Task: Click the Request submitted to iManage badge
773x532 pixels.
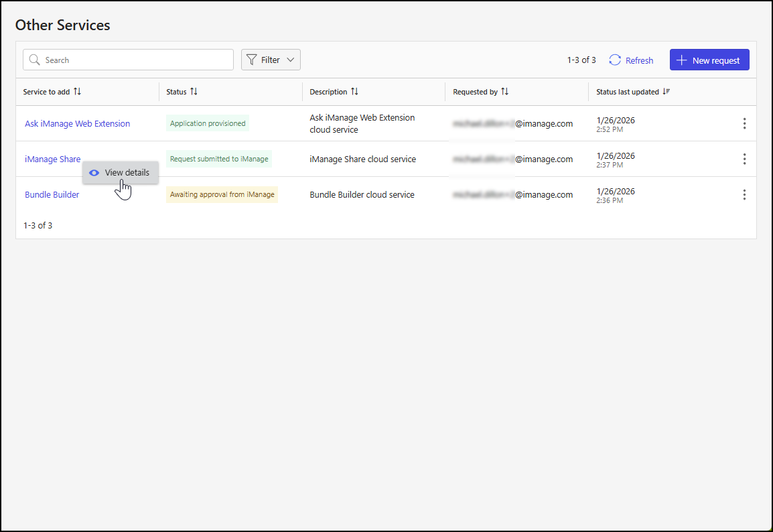Action: click(x=219, y=159)
